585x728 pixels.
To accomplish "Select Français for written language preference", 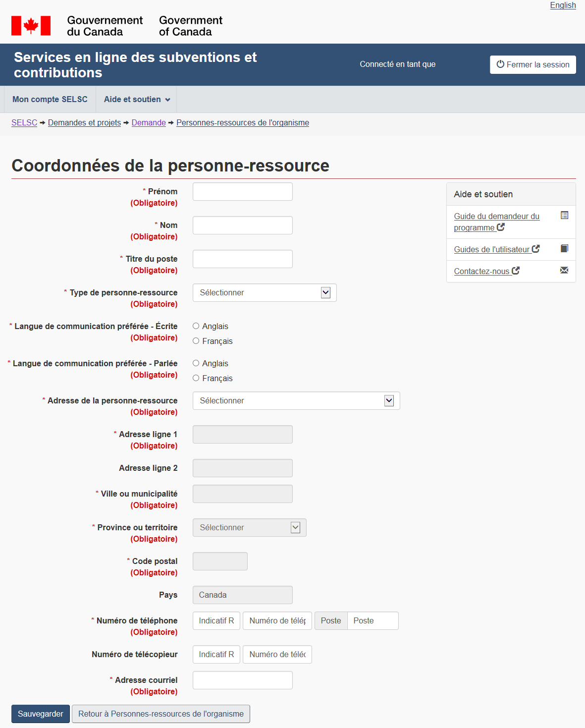I will (196, 341).
